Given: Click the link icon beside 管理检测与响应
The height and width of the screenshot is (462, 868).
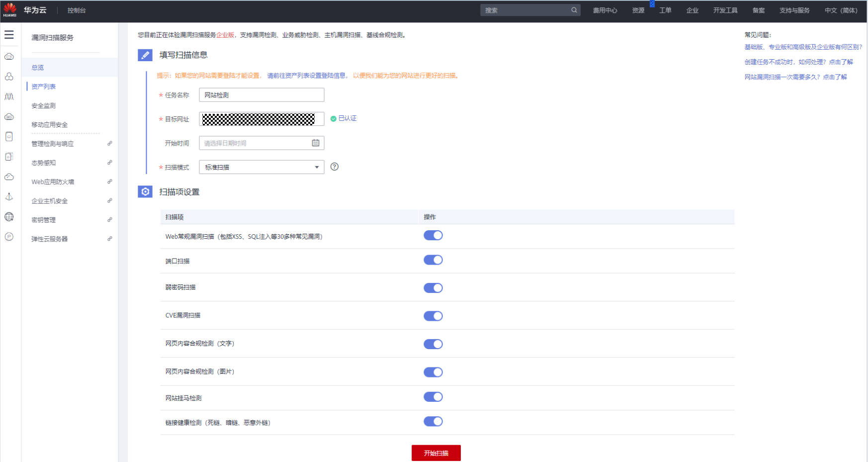Looking at the screenshot, I should coord(110,143).
